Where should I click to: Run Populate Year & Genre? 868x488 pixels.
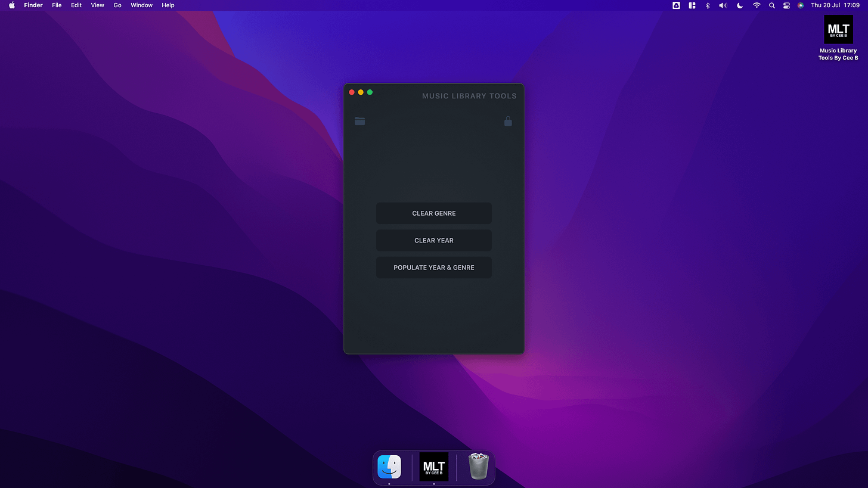[434, 268]
